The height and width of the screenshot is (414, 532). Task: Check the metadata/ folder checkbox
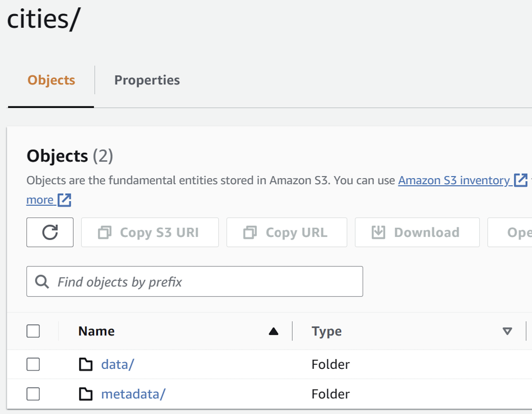pos(33,394)
